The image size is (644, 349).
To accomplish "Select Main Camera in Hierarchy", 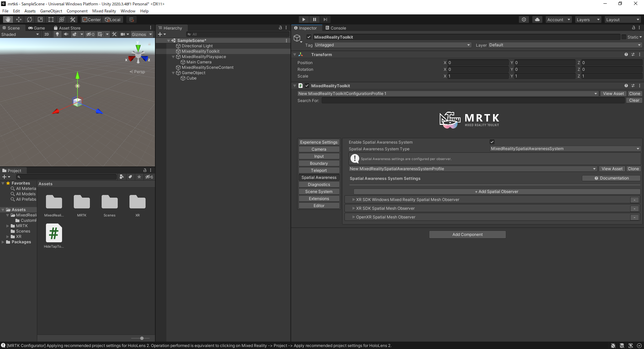I will pyautogui.click(x=199, y=62).
